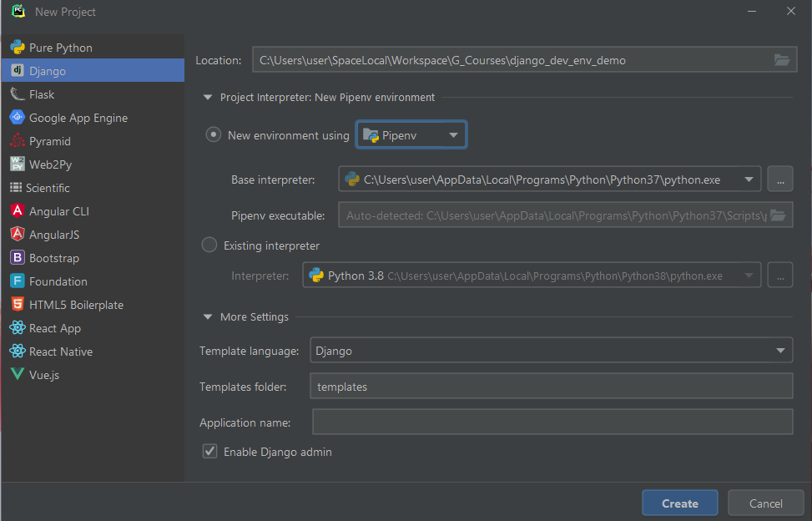Image resolution: width=812 pixels, height=521 pixels.
Task: Click the HTML5 Boilerplate shield icon
Action: click(17, 304)
